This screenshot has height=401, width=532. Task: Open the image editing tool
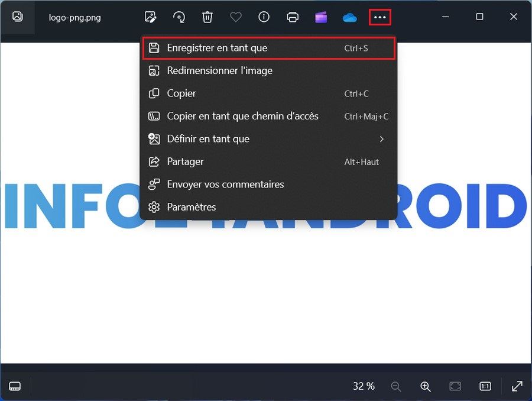[x=151, y=17]
